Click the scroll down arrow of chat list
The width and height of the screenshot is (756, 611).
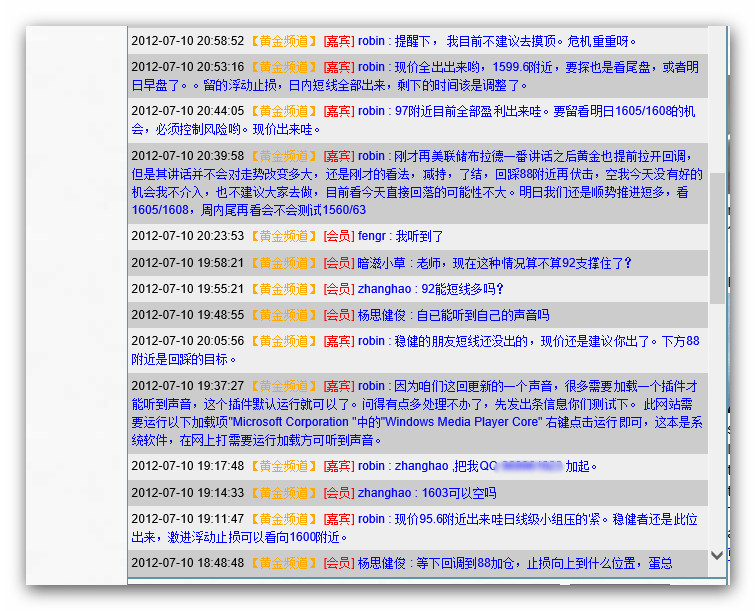coord(717,555)
